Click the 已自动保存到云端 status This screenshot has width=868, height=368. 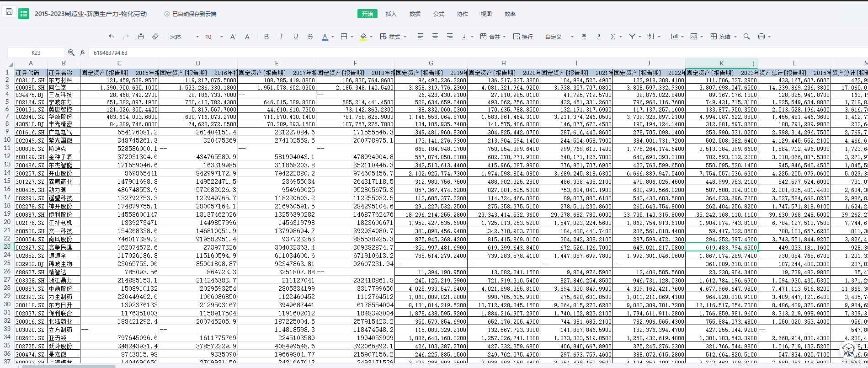click(191, 14)
